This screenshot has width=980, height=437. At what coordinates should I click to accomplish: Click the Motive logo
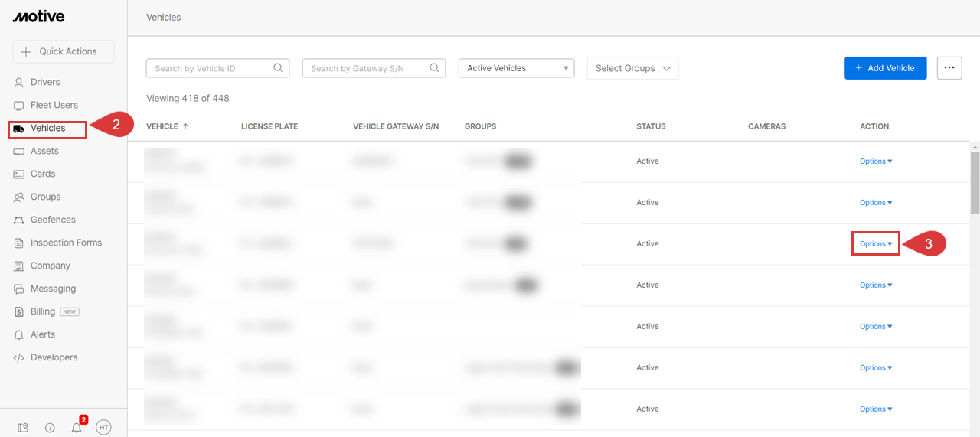click(x=38, y=17)
